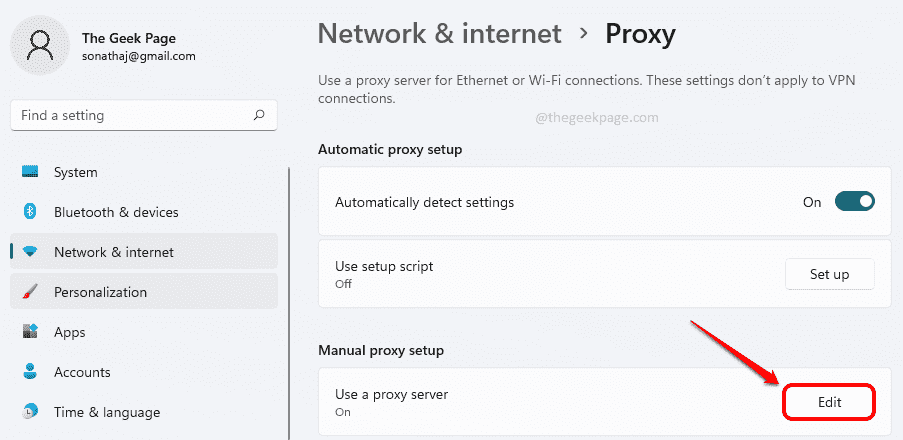903x440 pixels.
Task: Click the Network Wi-Fi icon in sidebar
Action: (x=30, y=252)
